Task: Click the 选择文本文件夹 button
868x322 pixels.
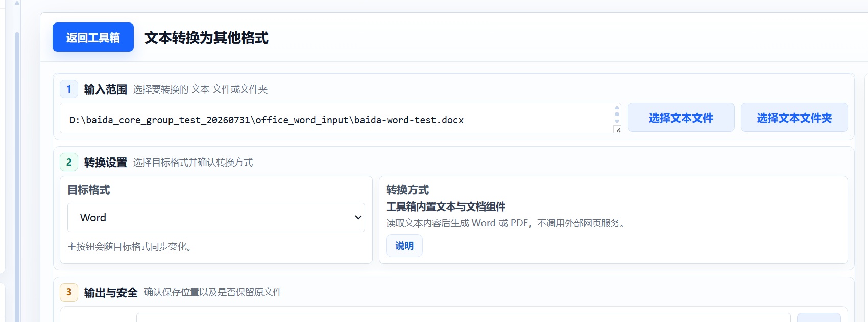Action: pos(794,118)
